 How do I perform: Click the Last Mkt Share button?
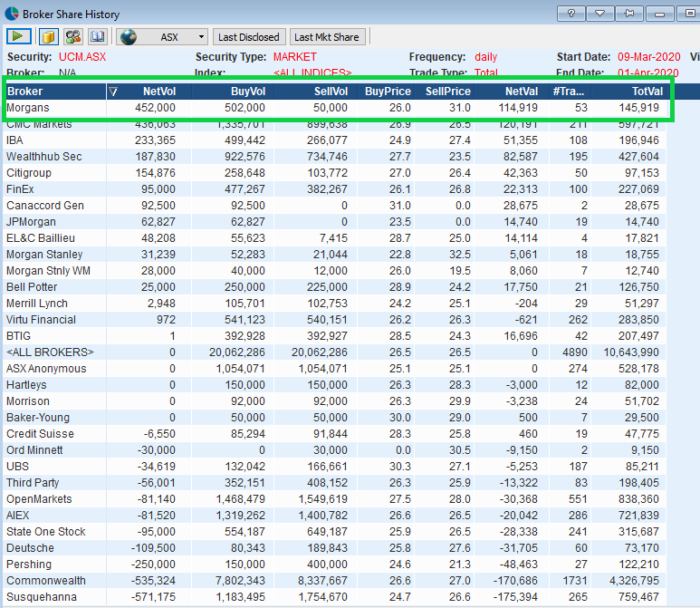327,37
